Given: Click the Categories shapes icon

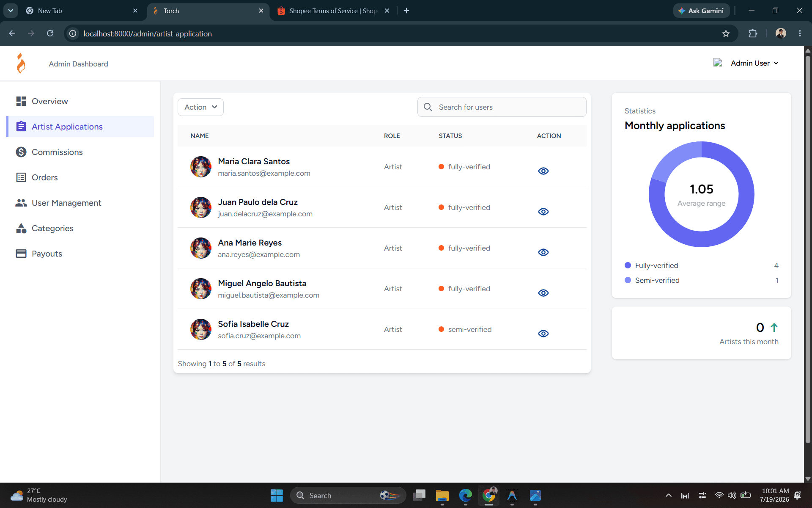Looking at the screenshot, I should coord(21,228).
